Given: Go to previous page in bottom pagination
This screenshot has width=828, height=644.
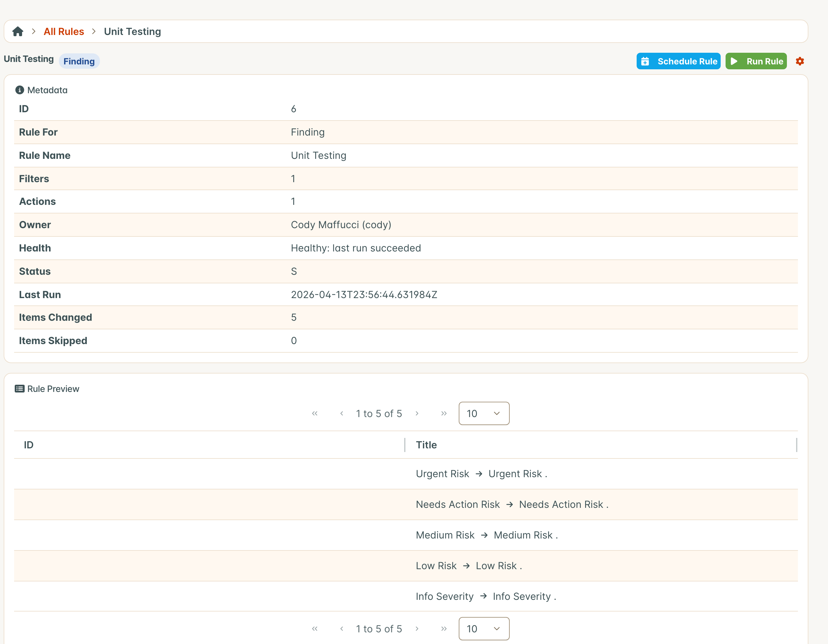Looking at the screenshot, I should 342,628.
